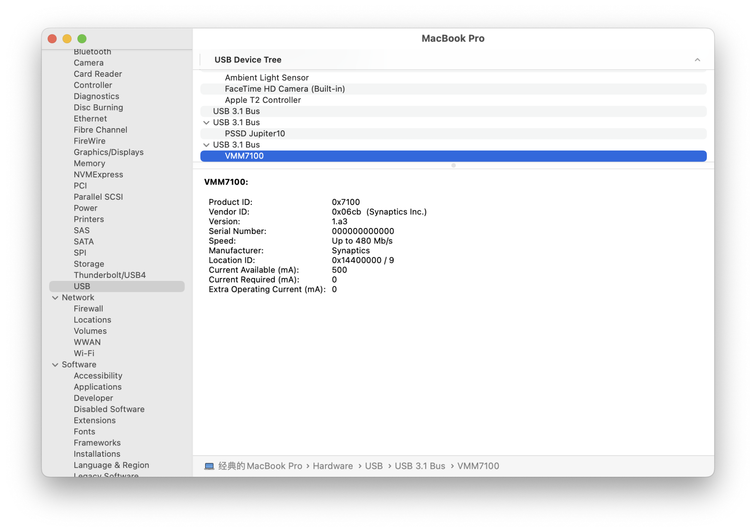This screenshot has width=756, height=532.
Task: Collapse the Network section in the sidebar
Action: pos(54,298)
